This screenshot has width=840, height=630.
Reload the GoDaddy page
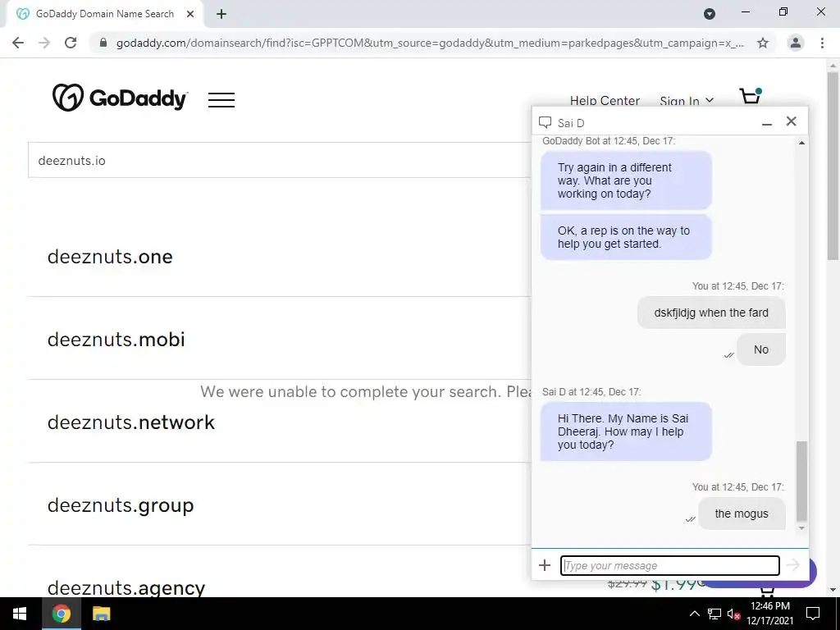tap(71, 43)
